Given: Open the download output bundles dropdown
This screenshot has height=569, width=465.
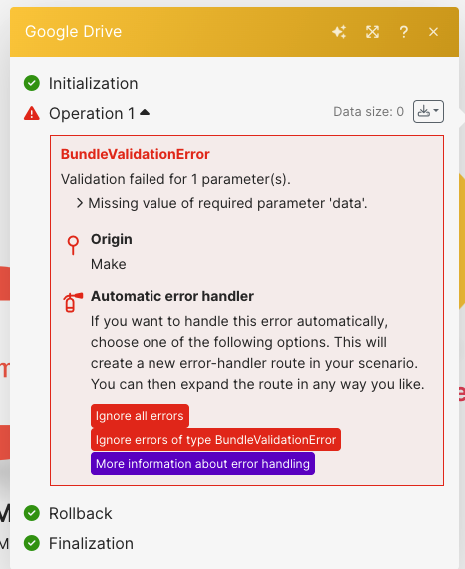Looking at the screenshot, I should pos(428,111).
